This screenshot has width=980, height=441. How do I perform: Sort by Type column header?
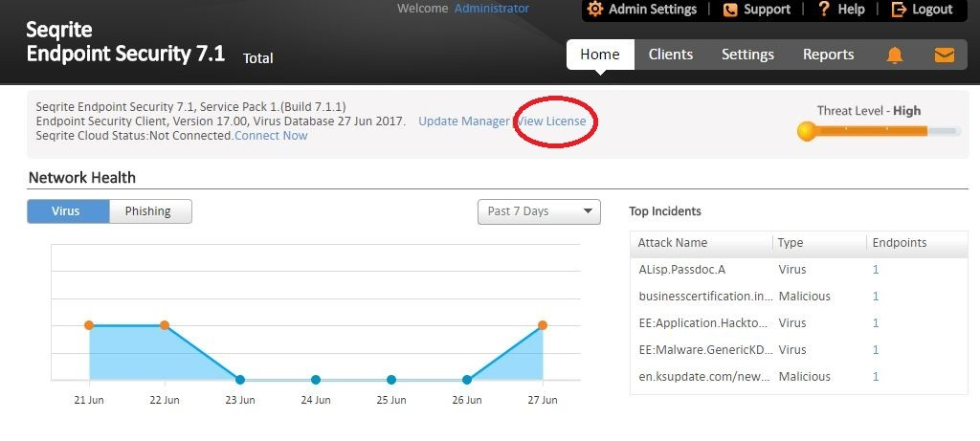click(791, 243)
